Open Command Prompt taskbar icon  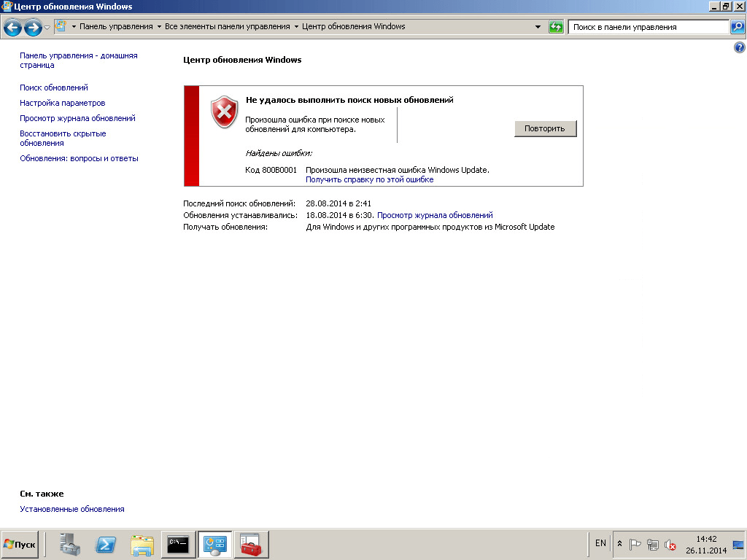click(178, 544)
